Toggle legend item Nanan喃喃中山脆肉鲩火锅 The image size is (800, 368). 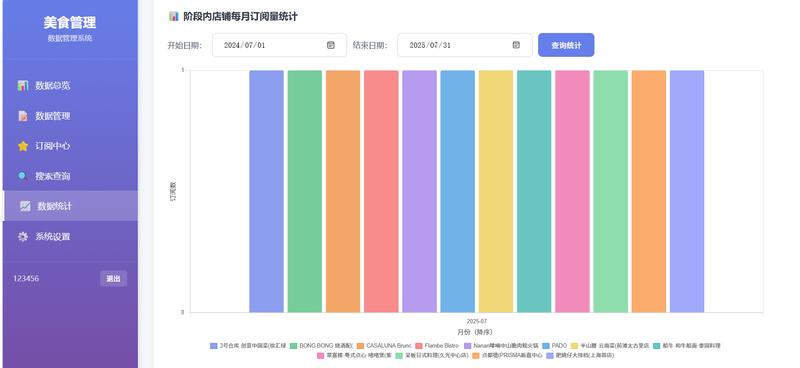(501, 346)
